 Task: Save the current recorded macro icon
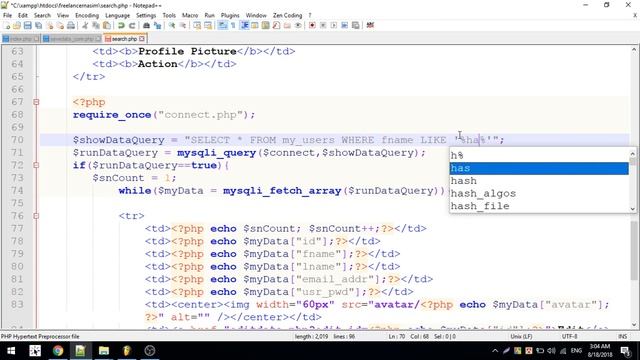(356, 26)
